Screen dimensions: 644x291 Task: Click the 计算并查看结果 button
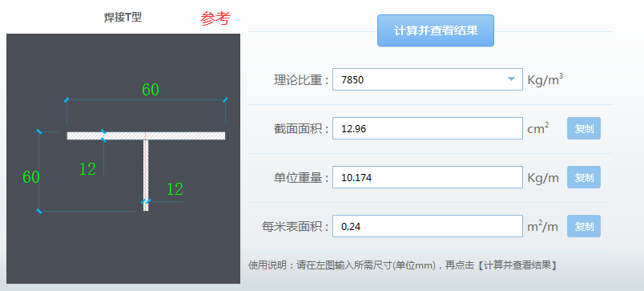click(436, 30)
